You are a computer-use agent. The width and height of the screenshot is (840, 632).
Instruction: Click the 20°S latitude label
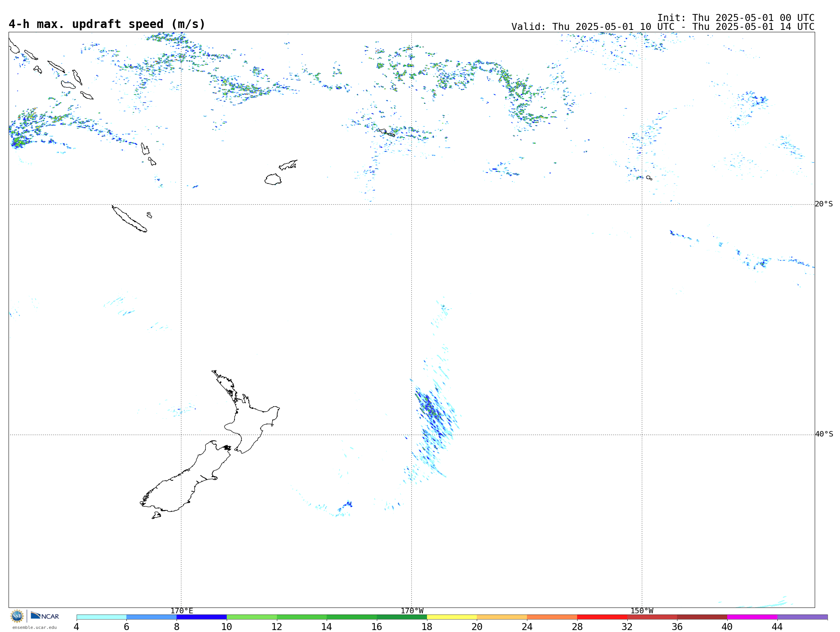point(824,204)
